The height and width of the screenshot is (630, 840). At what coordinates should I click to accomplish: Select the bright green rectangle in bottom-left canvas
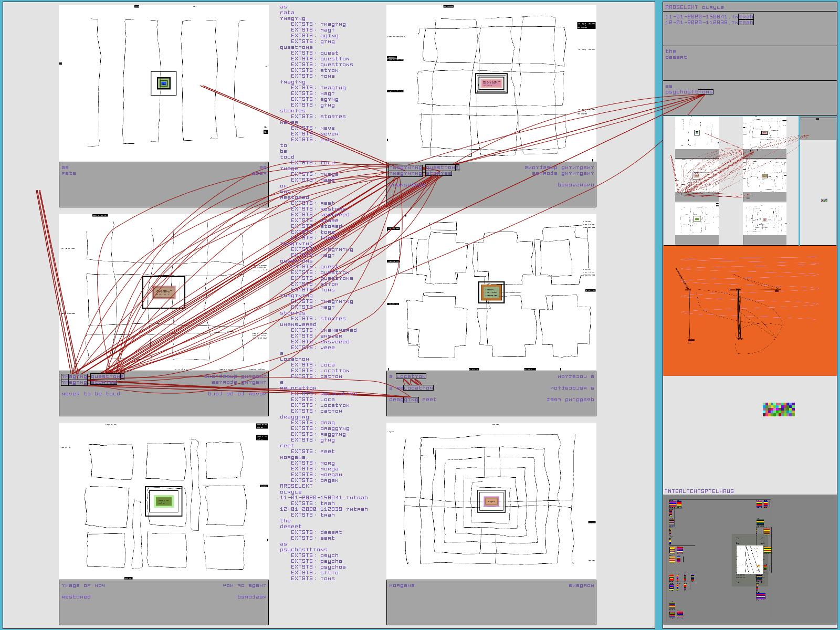(164, 501)
